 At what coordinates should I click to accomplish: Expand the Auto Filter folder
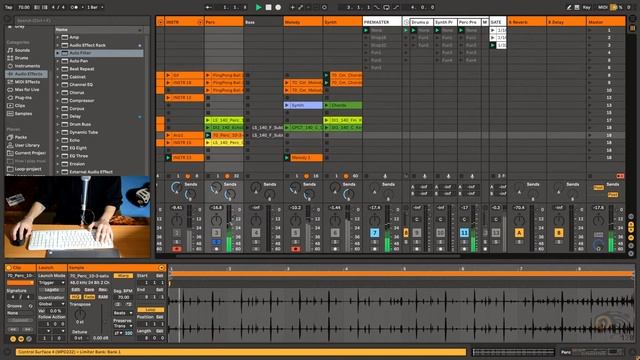[x=58, y=53]
